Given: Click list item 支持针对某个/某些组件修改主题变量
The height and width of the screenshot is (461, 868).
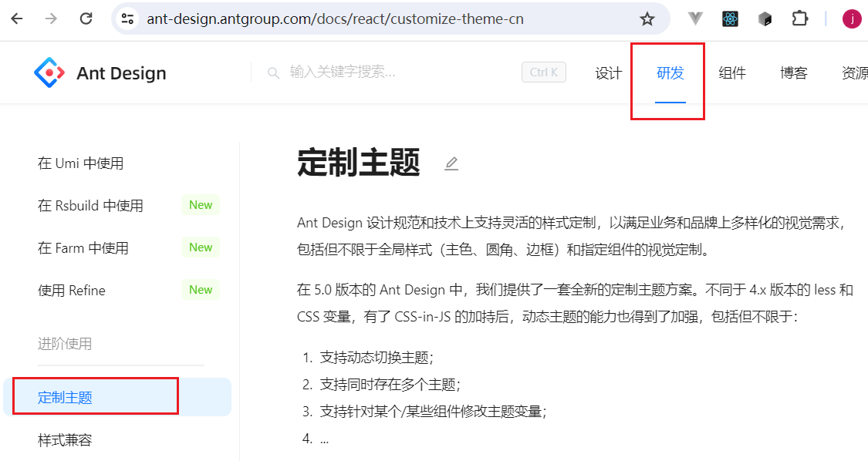Looking at the screenshot, I should tap(434, 412).
